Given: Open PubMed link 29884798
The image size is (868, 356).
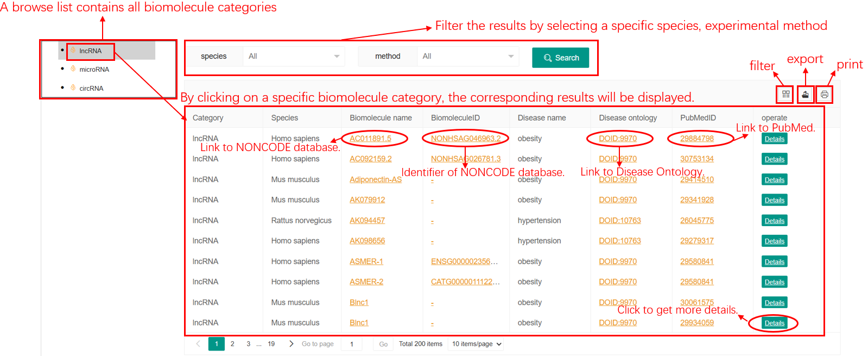Looking at the screenshot, I should [x=696, y=139].
